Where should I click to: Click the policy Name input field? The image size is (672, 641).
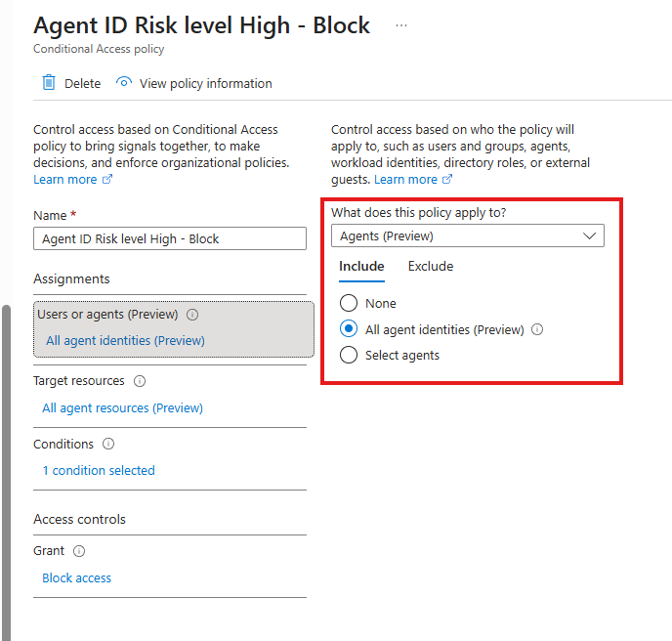(170, 239)
